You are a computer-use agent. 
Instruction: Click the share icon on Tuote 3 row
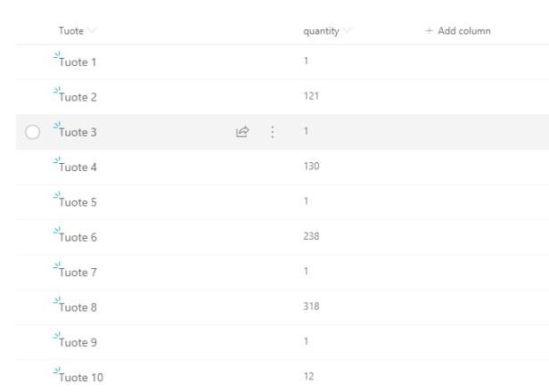pyautogui.click(x=242, y=132)
